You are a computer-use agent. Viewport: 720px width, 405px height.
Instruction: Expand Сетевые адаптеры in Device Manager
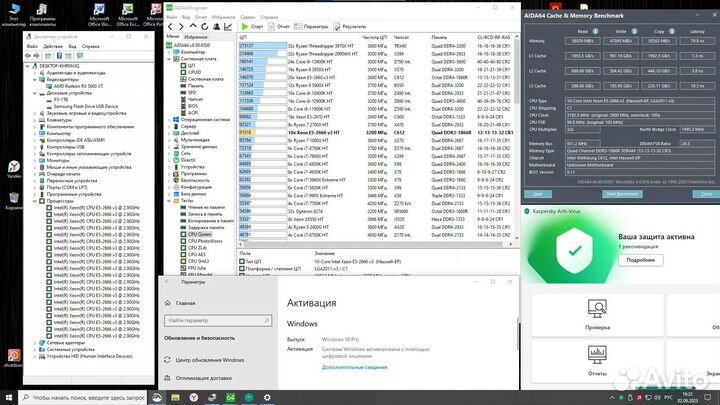pos(35,343)
